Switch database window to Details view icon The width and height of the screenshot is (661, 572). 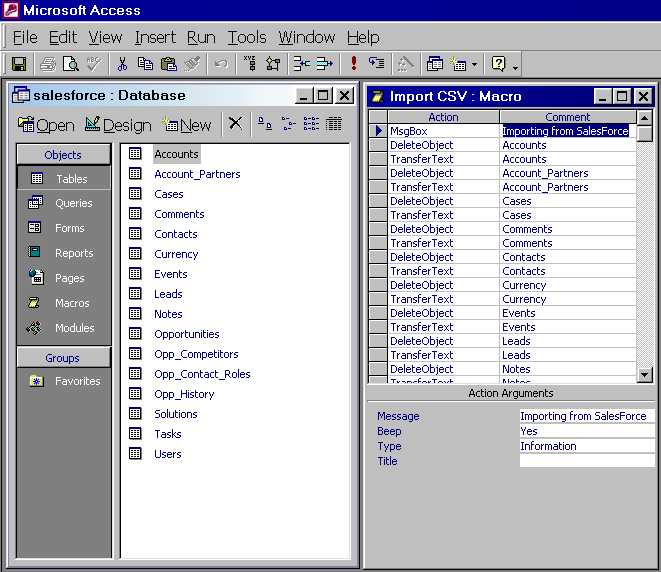(x=334, y=124)
